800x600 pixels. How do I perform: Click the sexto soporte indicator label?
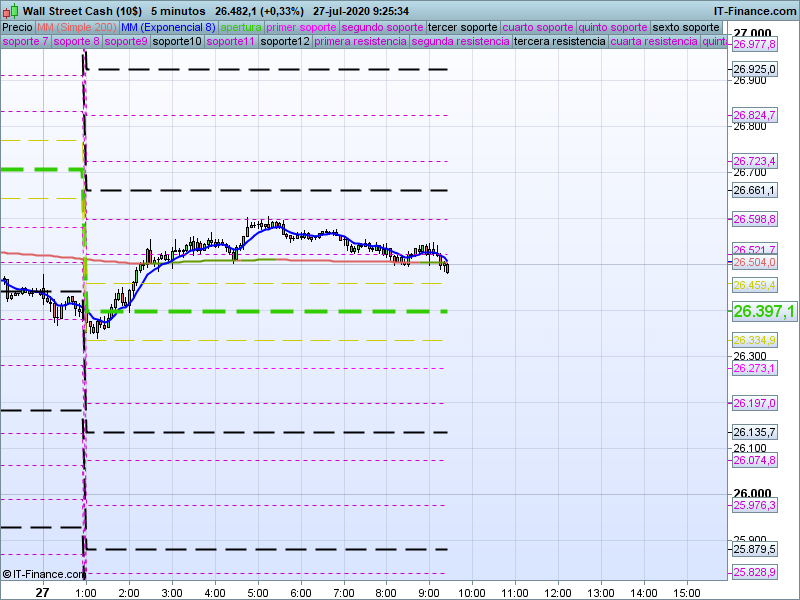pyautogui.click(x=686, y=27)
